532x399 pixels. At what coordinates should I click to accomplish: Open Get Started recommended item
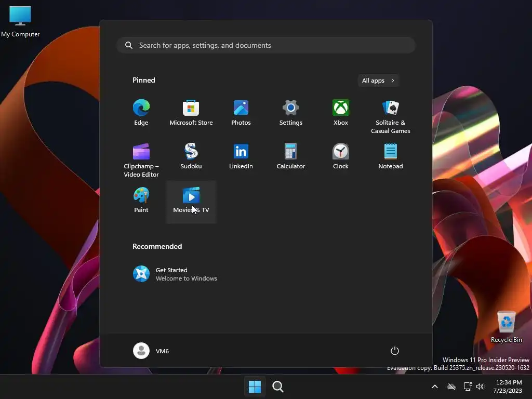tap(175, 274)
